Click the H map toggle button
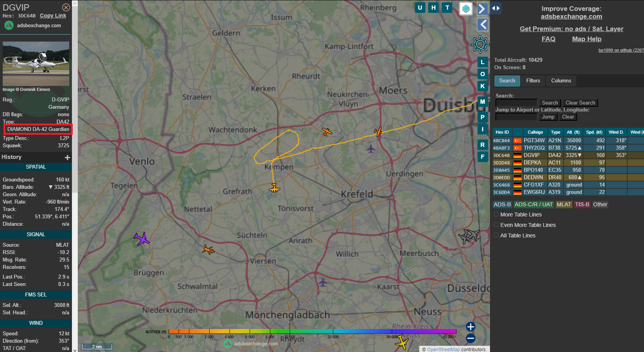This screenshot has height=352, width=644. coord(434,7)
